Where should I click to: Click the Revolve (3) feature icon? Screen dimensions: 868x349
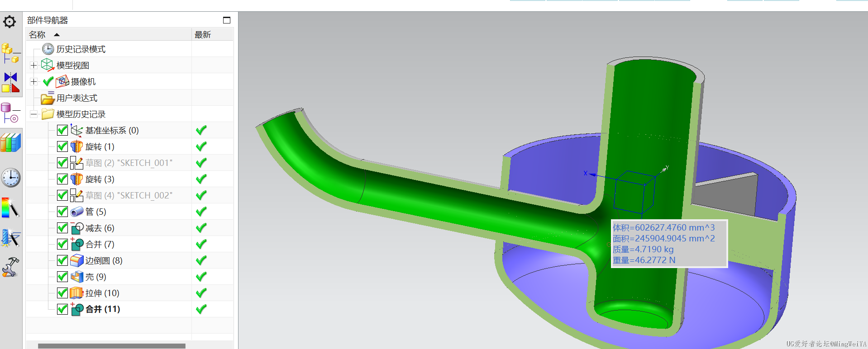(x=76, y=179)
